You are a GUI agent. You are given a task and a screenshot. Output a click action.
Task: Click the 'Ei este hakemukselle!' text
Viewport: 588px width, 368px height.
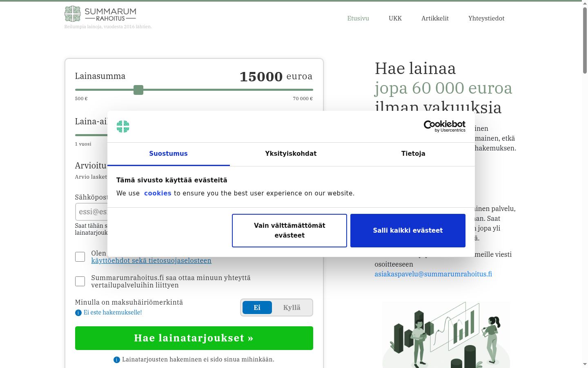[x=113, y=312]
